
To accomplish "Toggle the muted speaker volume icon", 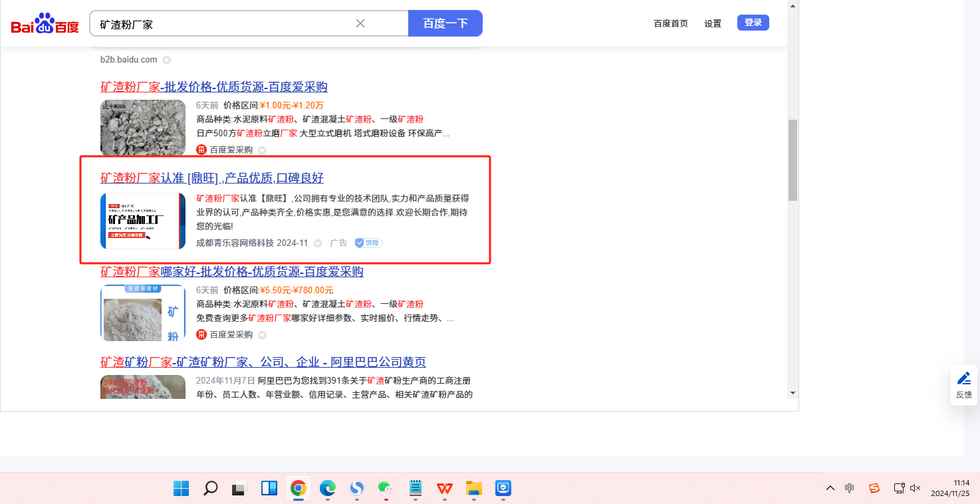I will point(916,488).
